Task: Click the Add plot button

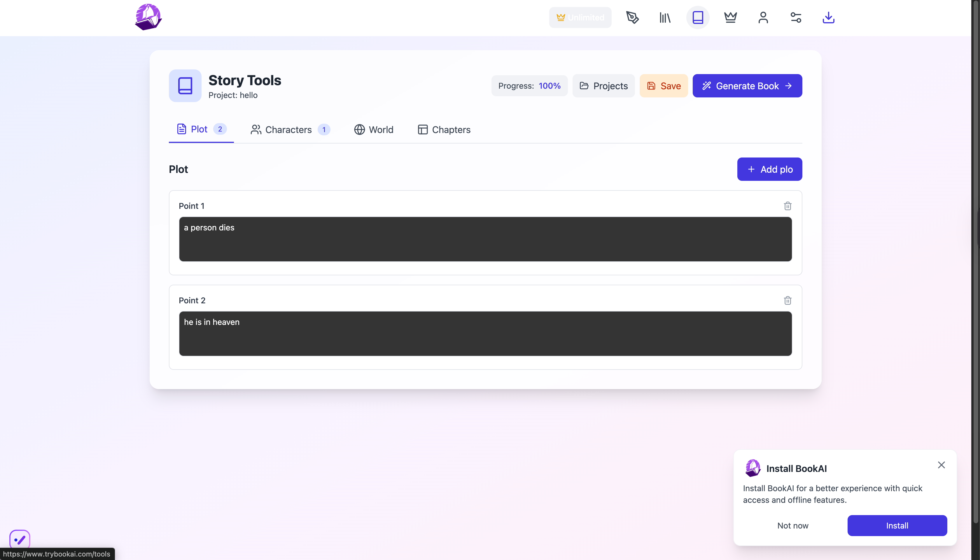Action: coord(769,169)
